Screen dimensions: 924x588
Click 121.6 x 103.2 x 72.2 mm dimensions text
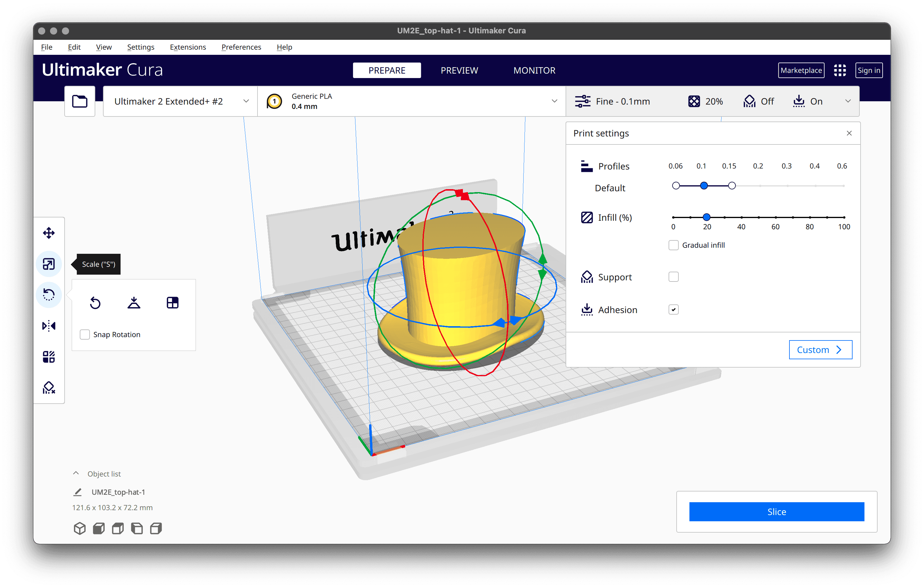point(113,507)
